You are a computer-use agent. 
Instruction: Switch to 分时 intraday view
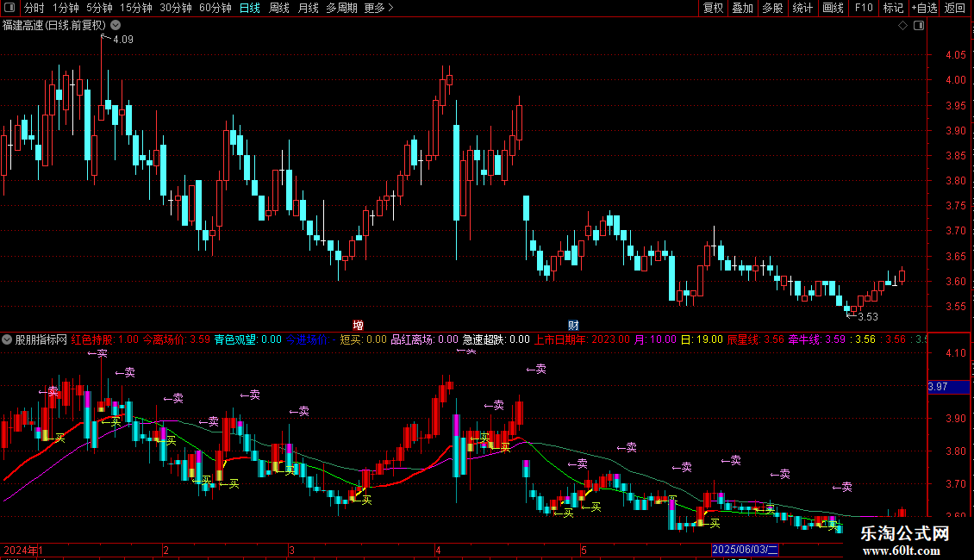click(34, 8)
